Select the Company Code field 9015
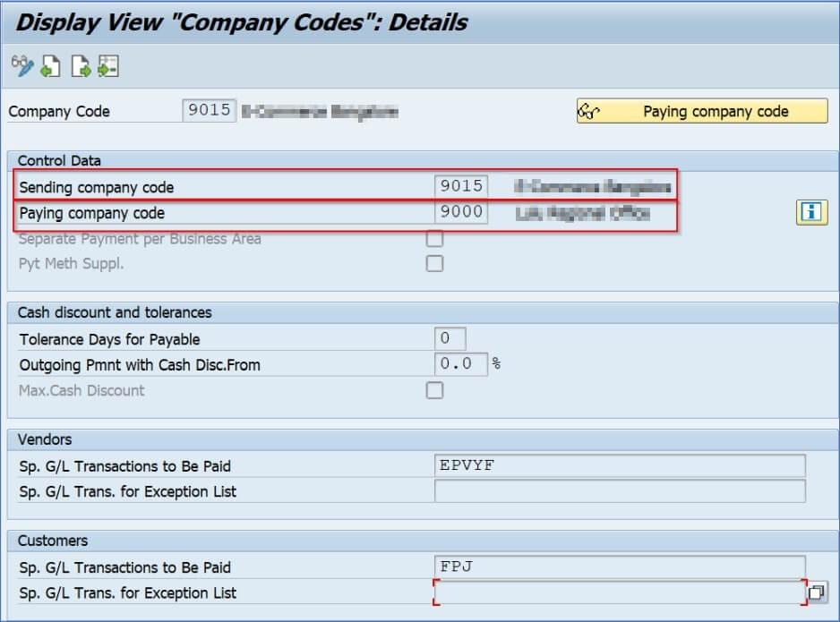 [209, 110]
